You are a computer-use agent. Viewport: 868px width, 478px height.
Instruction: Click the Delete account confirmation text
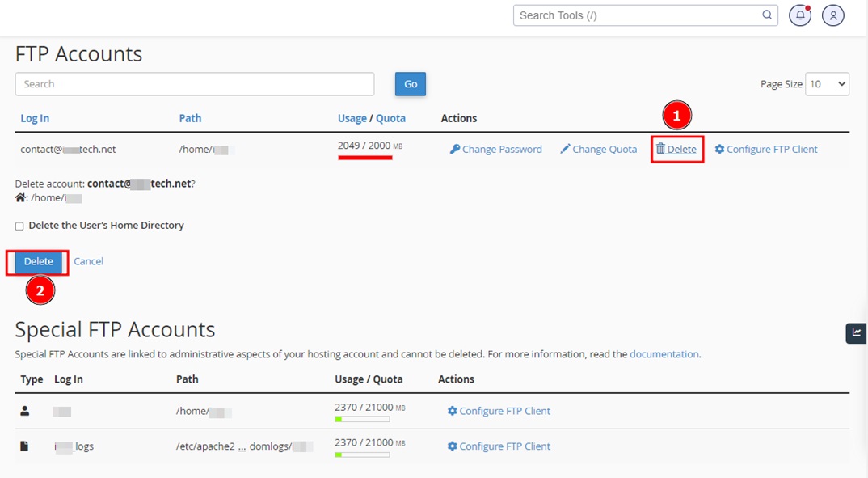105,184
